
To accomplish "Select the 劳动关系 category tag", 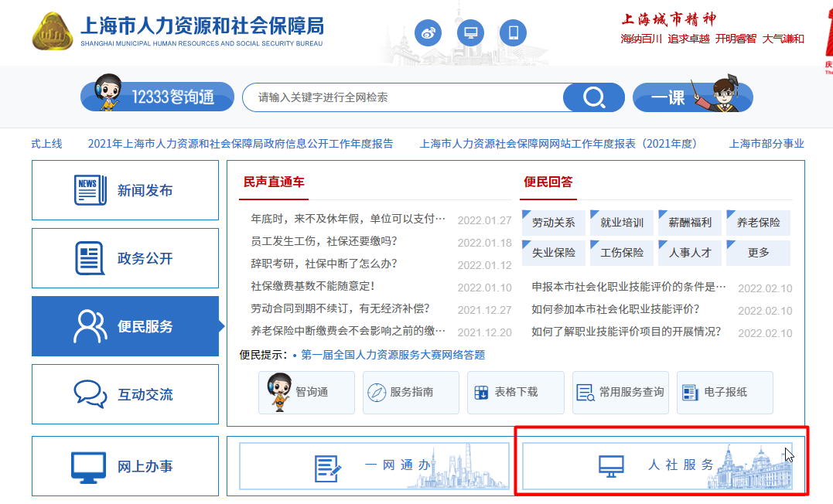I will 554,223.
